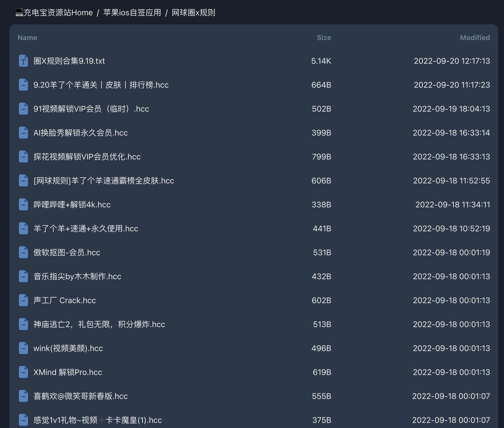Image resolution: width=504 pixels, height=428 pixels.
Task: Click file icon beside 喜鹤欢@微笑哥新春版.hcc
Action: coord(24,396)
